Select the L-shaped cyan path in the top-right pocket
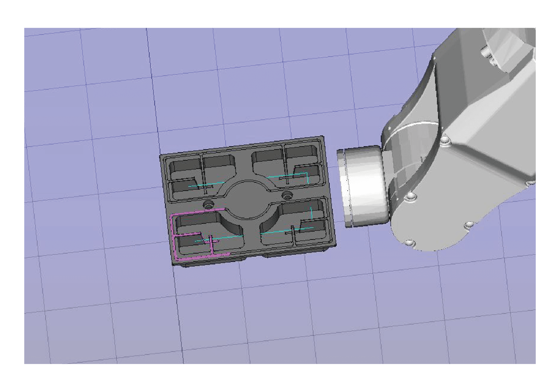The width and height of the screenshot is (560, 392). [298, 174]
